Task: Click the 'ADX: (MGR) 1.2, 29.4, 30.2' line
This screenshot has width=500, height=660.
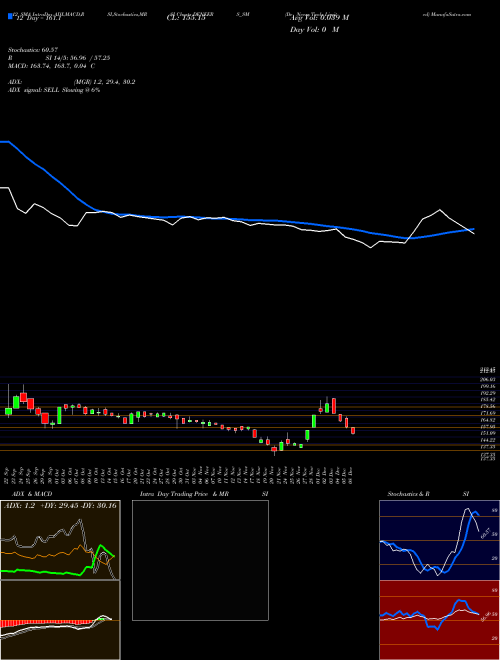Action: click(x=72, y=82)
